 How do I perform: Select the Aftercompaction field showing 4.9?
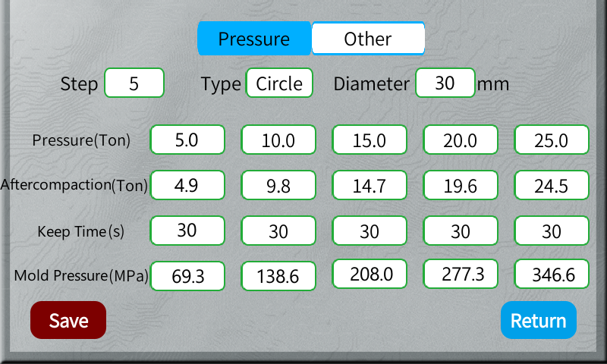pyautogui.click(x=187, y=185)
